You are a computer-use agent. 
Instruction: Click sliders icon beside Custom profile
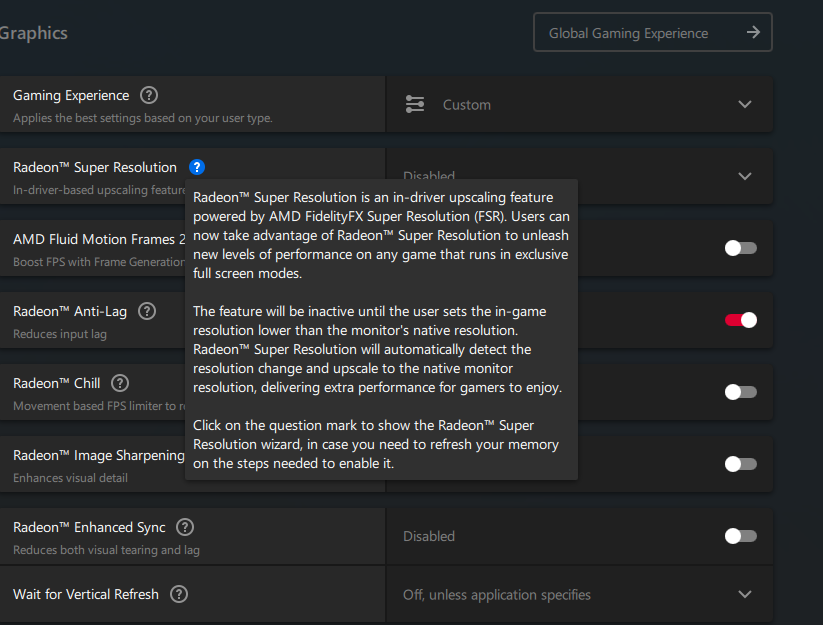(415, 104)
